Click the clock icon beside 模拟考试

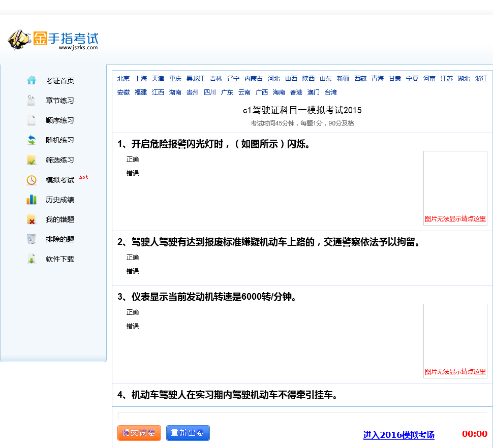(32, 180)
